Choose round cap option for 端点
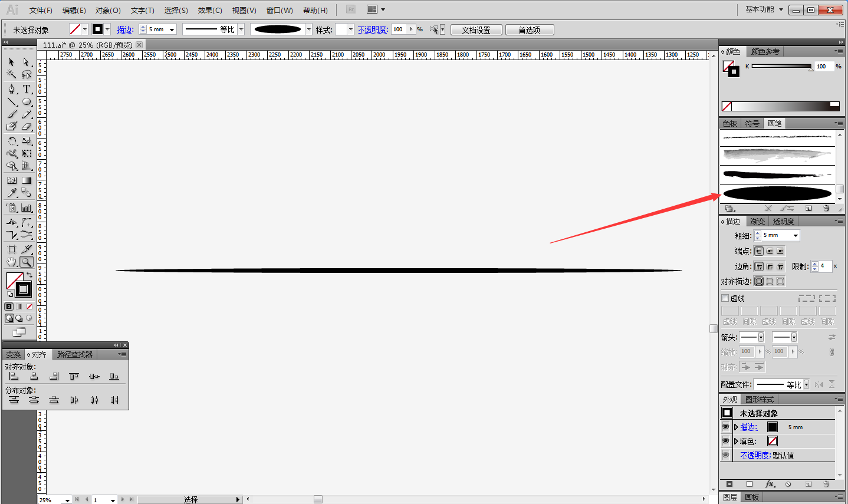 pyautogui.click(x=770, y=251)
